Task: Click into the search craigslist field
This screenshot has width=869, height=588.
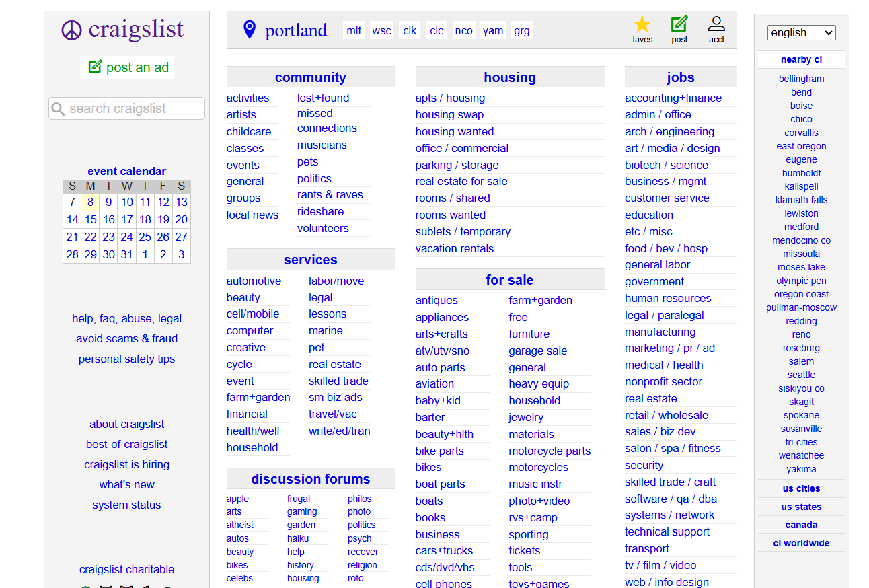Action: (x=126, y=108)
